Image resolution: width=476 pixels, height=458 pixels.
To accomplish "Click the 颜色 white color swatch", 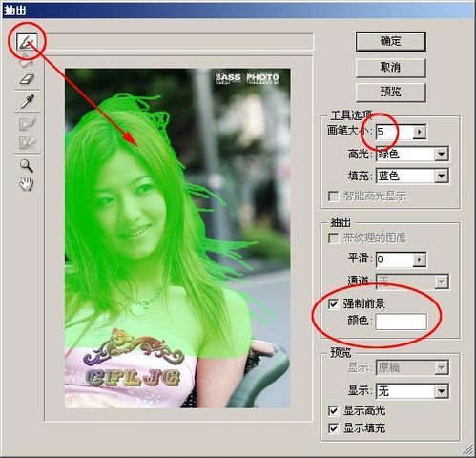I will point(401,322).
